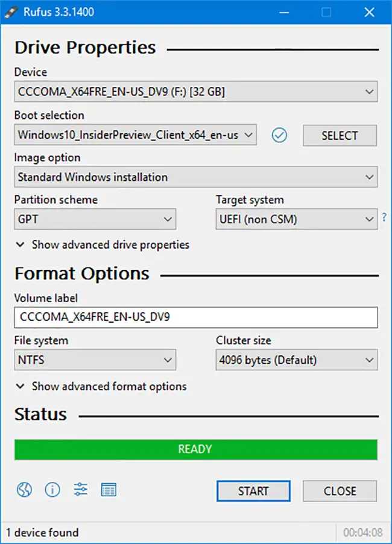The width and height of the screenshot is (392, 544).
Task: Click the green READY progress bar
Action: click(196, 450)
